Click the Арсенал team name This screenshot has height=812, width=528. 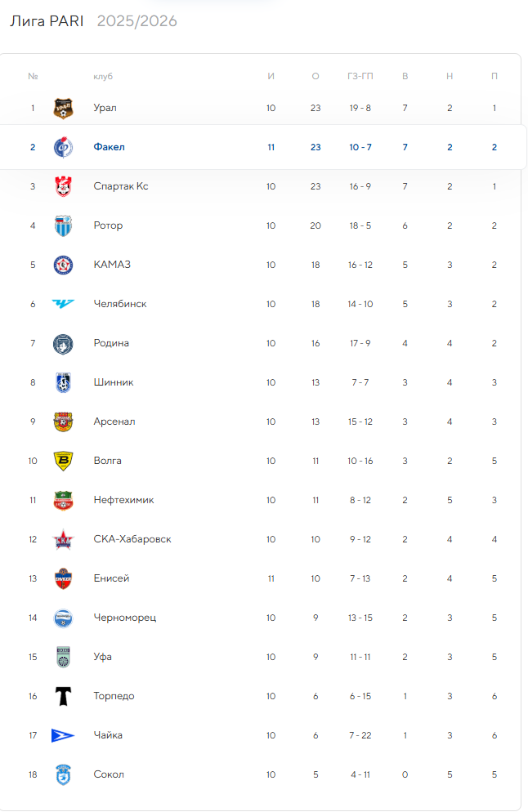114,422
